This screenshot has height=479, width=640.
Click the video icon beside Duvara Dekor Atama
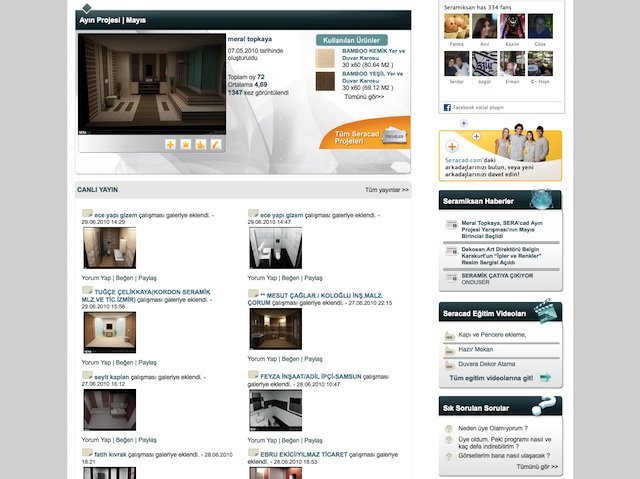click(x=449, y=365)
